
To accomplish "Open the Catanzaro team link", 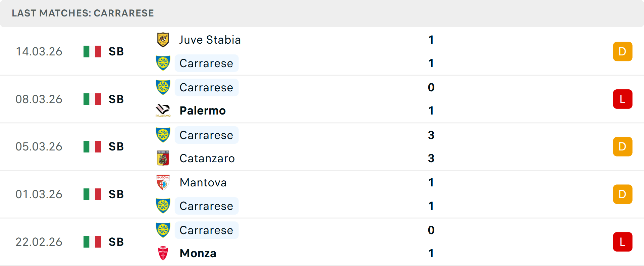I will tap(207, 158).
